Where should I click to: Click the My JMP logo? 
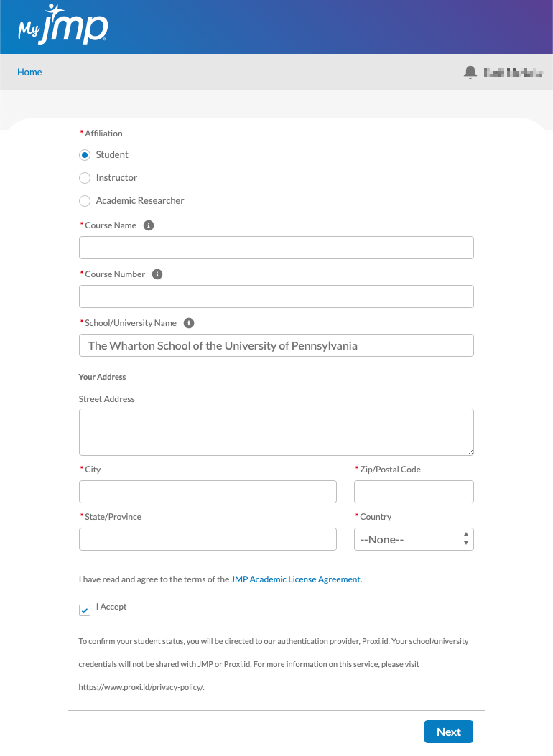[x=62, y=25]
